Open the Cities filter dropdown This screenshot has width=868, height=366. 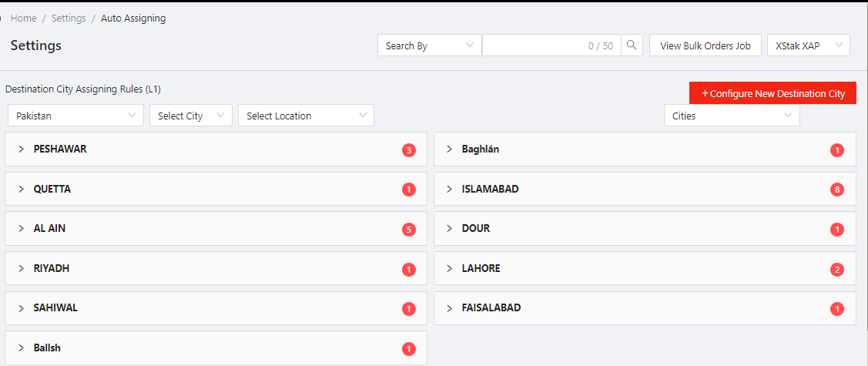(x=731, y=116)
